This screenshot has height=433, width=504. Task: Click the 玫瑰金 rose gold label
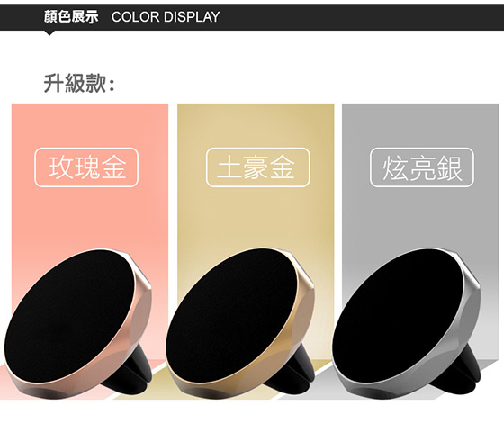(x=86, y=167)
